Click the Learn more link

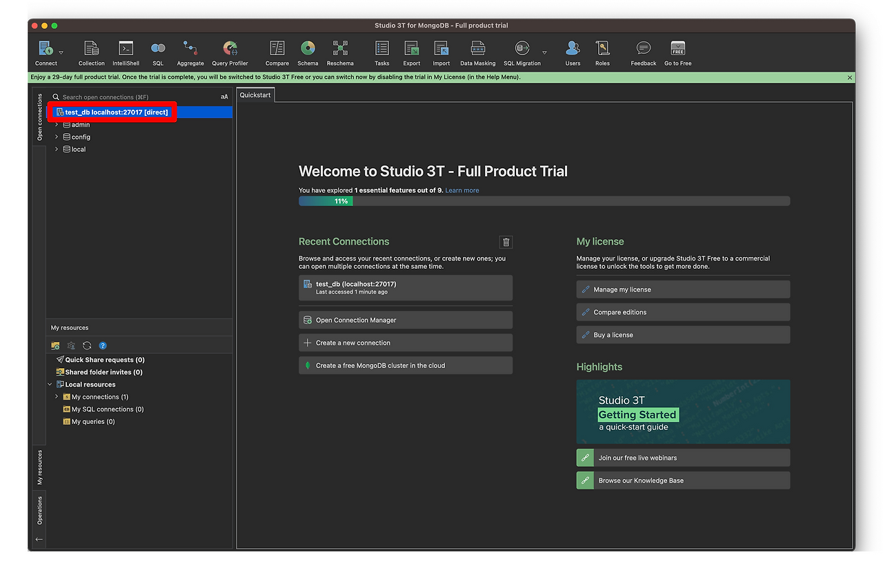462,190
